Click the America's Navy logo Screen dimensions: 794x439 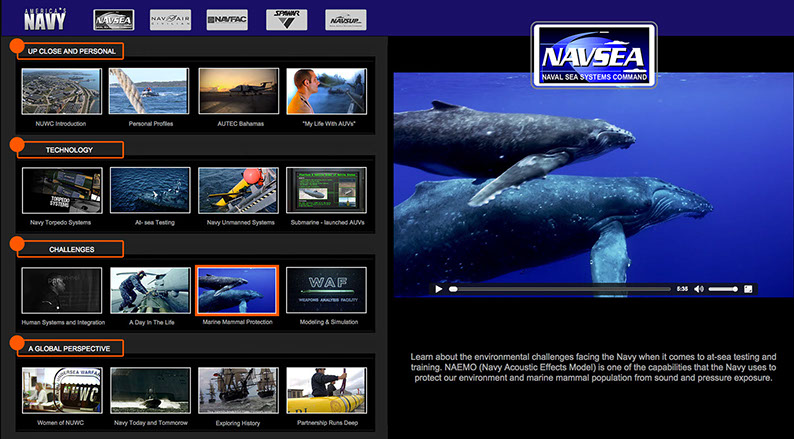pos(47,17)
